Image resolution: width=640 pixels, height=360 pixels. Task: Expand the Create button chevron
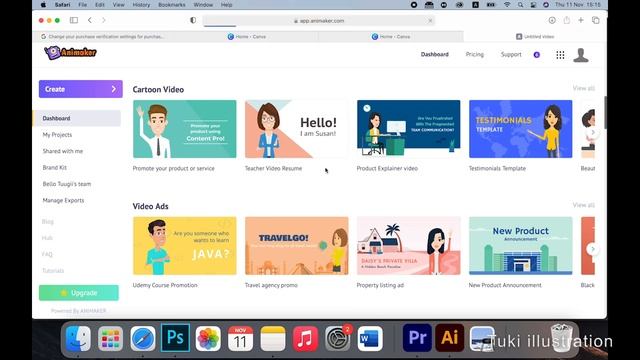click(113, 89)
